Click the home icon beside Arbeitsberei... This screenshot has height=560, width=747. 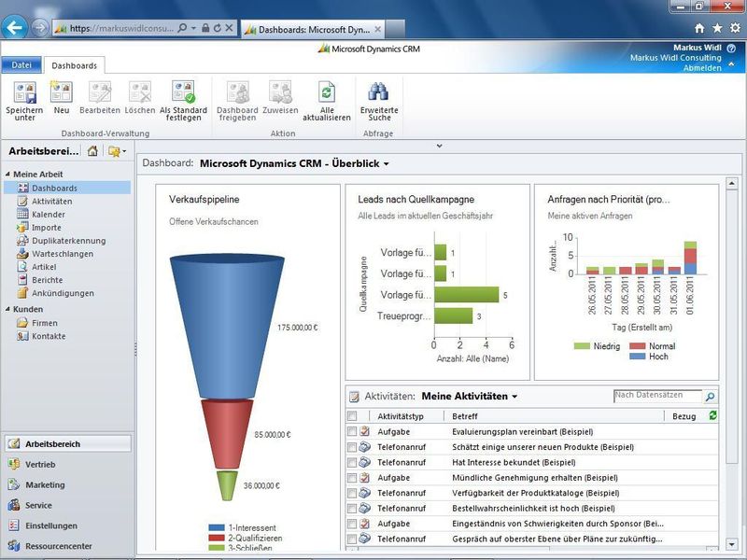92,151
